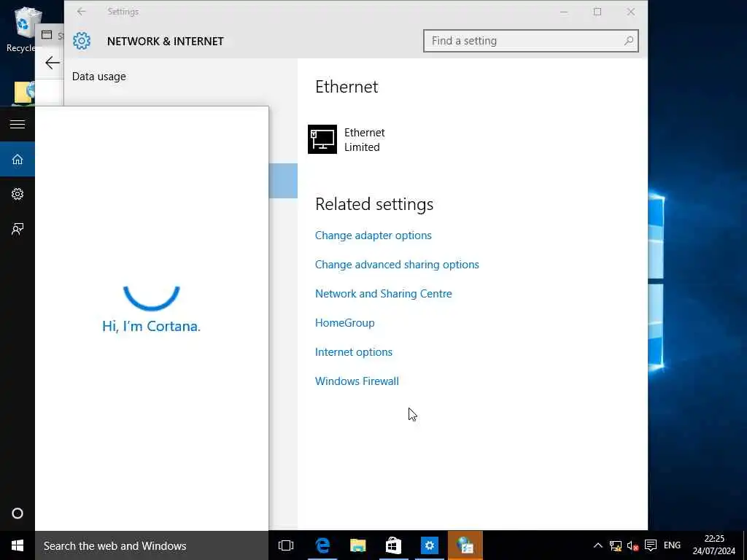Switch the ENG input language indicator
Screen dimensions: 747x560
click(x=672, y=545)
